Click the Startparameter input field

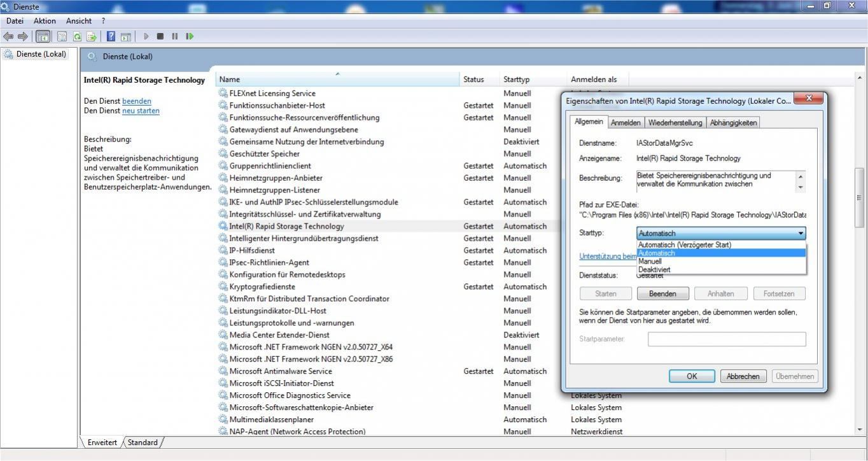tap(727, 339)
